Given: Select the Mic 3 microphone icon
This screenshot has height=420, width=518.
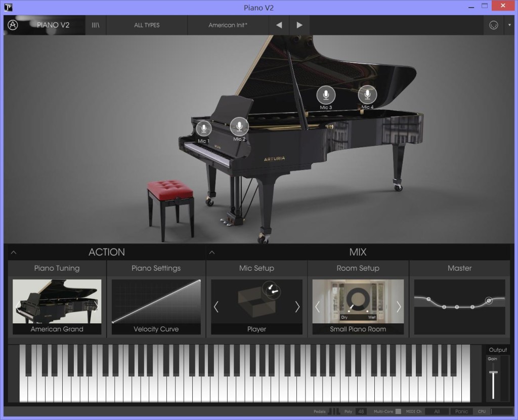Looking at the screenshot, I should coord(326,95).
